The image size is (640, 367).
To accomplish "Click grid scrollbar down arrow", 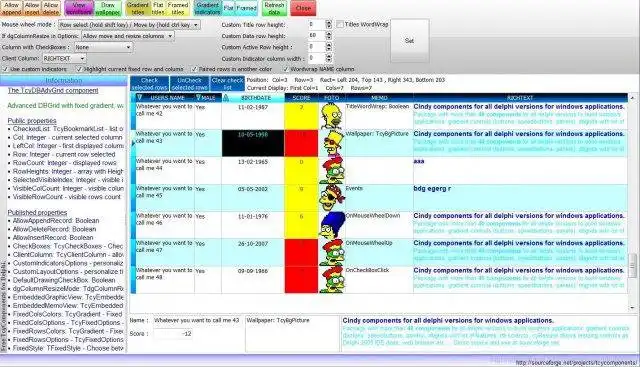I will tap(632, 307).
